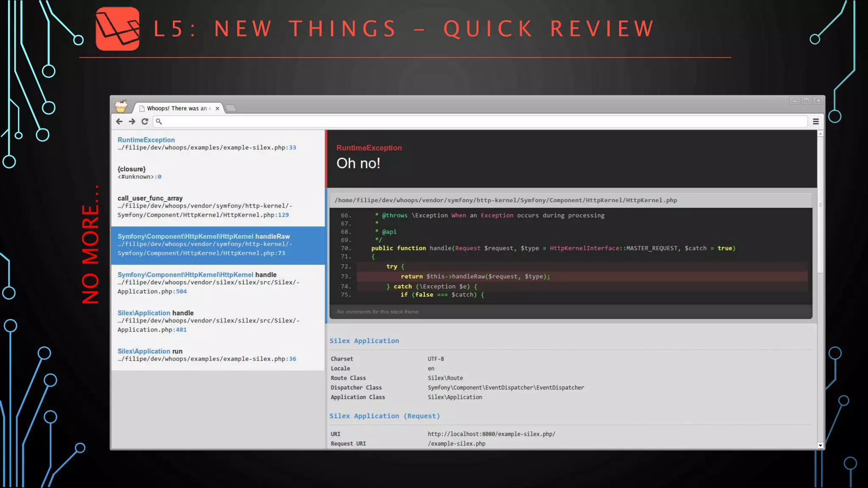Viewport: 868px width, 488px height.
Task: Click in the browser address bar
Action: 466,122
